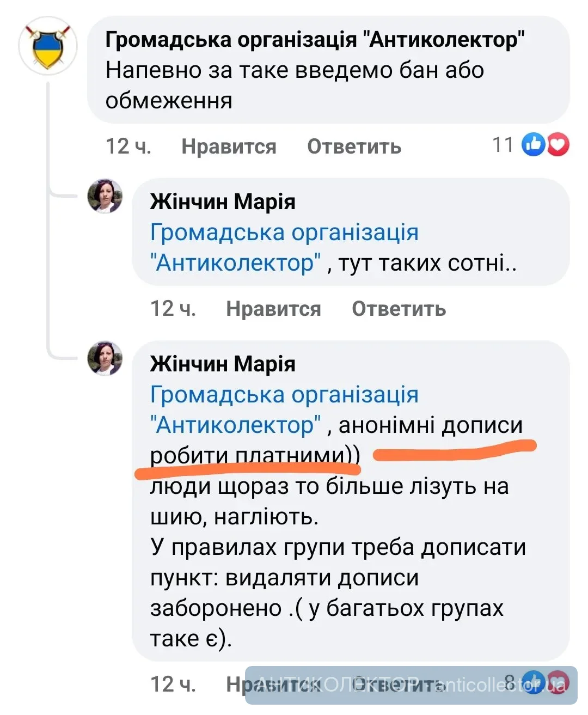Like the Антиколектор comment via Нравится
The height and width of the screenshot is (715, 588).
click(229, 146)
